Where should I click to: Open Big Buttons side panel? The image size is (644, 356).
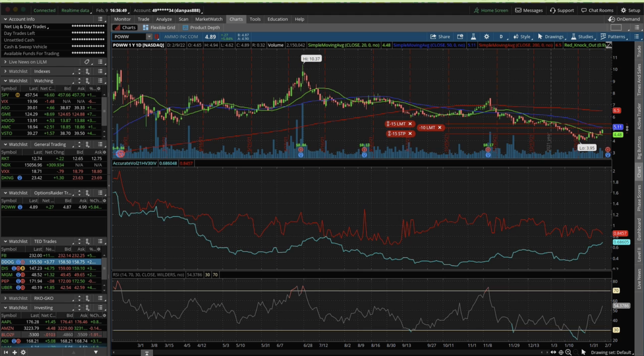pos(639,148)
